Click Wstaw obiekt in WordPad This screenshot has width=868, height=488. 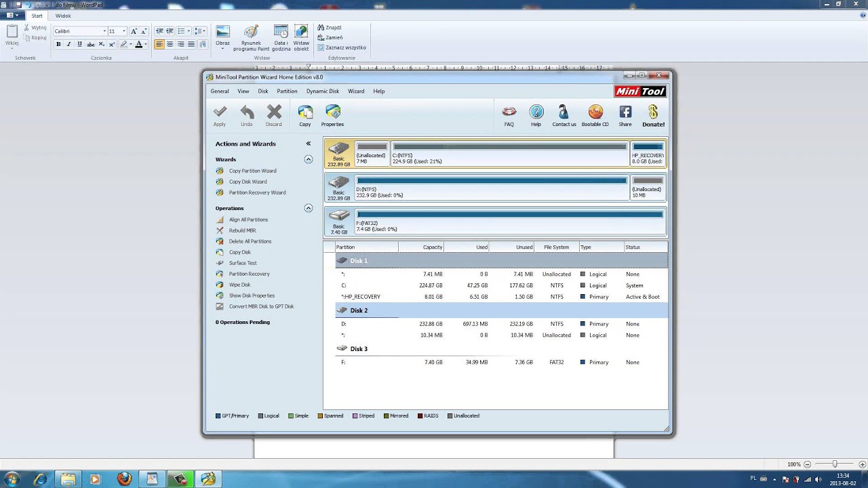tap(301, 38)
